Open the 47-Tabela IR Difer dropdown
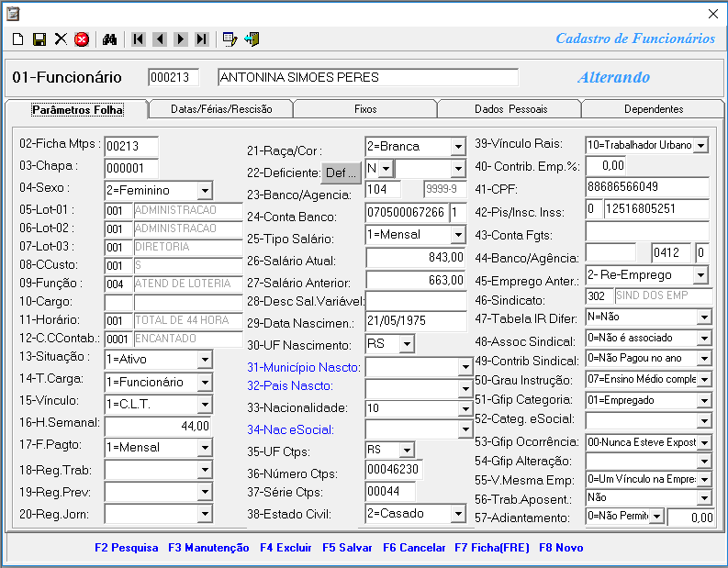The image size is (728, 568). point(703,317)
